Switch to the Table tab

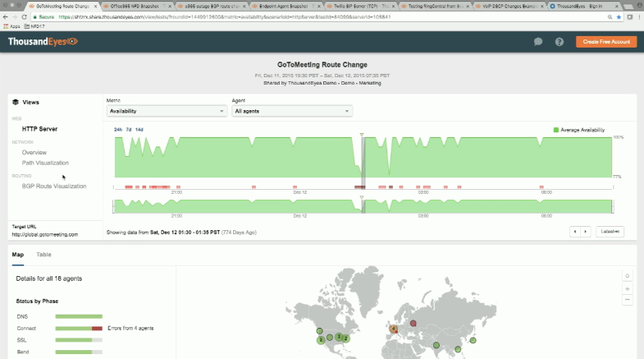pyautogui.click(x=43, y=255)
